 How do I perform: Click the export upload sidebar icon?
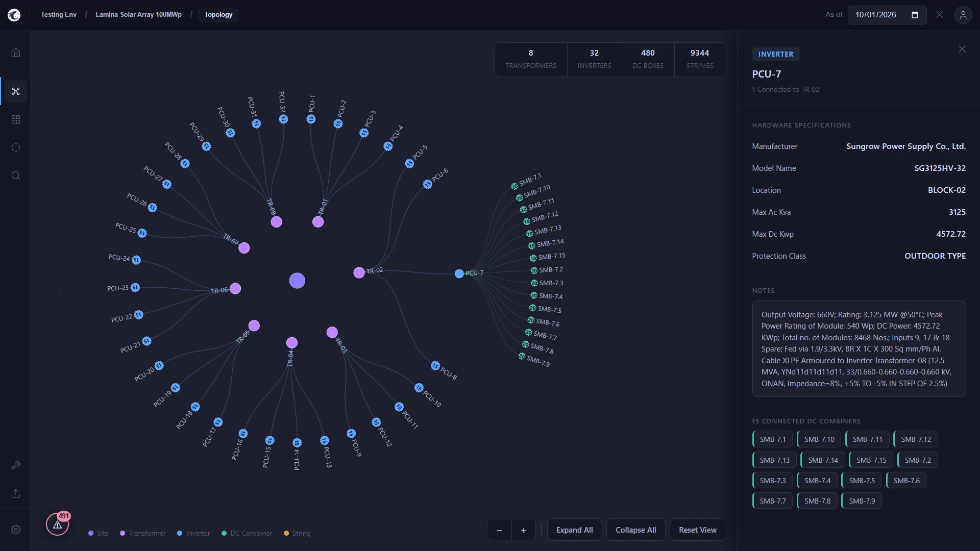tap(16, 493)
